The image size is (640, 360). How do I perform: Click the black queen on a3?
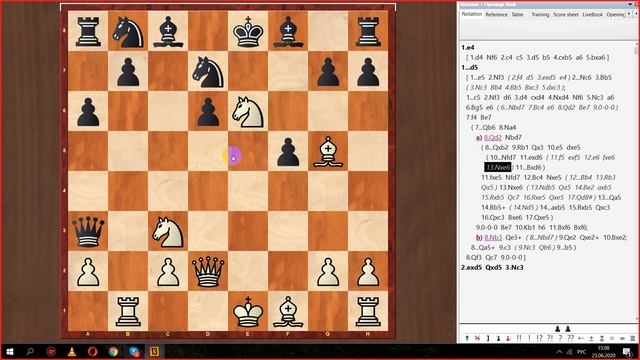[x=88, y=231]
